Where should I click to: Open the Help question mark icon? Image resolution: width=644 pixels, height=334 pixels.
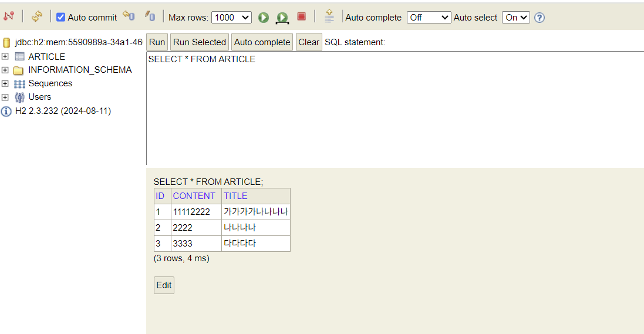540,18
